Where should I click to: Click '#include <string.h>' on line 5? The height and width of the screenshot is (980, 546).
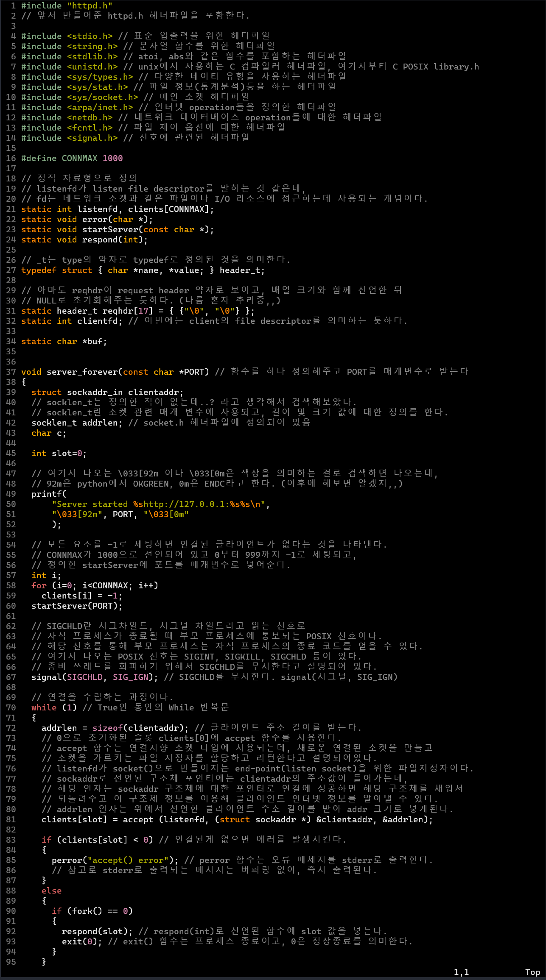(69, 46)
